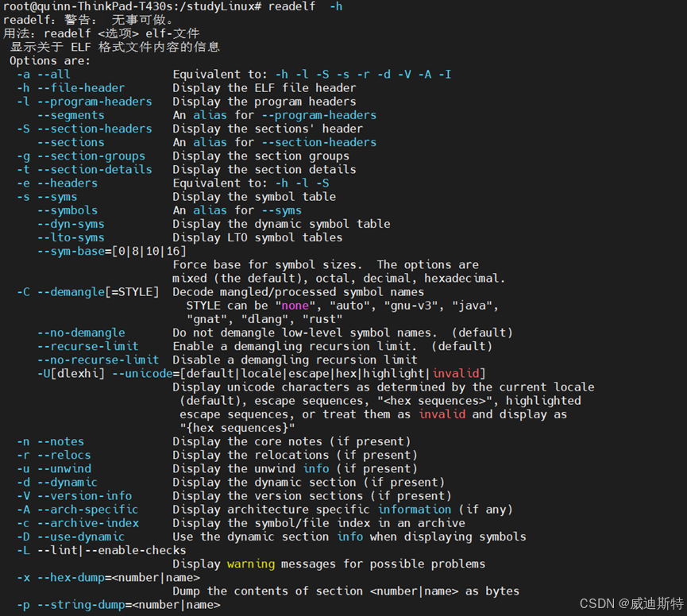Click the option '--lto-syms'
Viewport: 687px width, 616px height.
(x=71, y=237)
